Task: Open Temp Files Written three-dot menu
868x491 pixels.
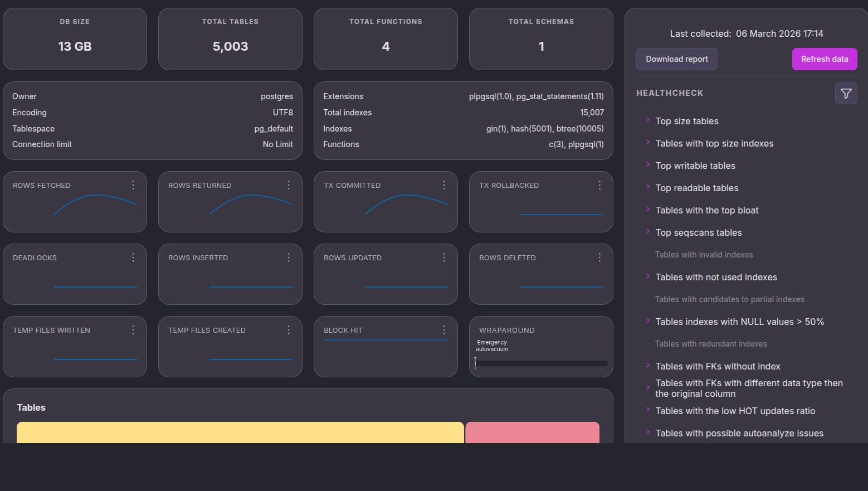Action: (x=133, y=330)
